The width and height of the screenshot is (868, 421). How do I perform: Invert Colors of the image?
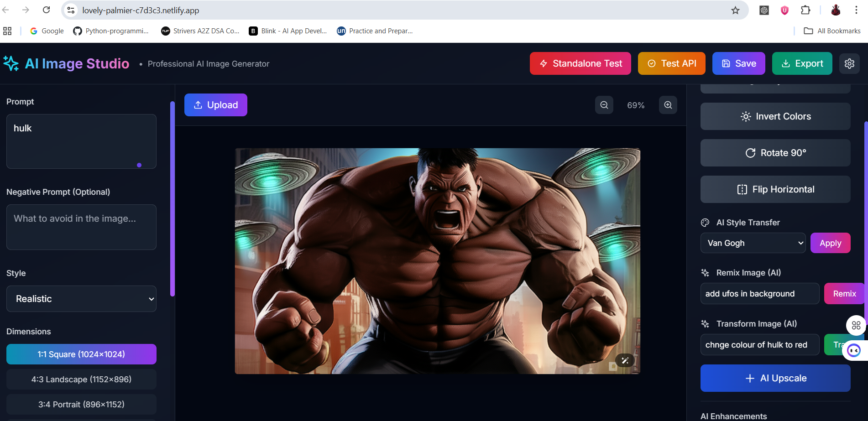pos(775,116)
